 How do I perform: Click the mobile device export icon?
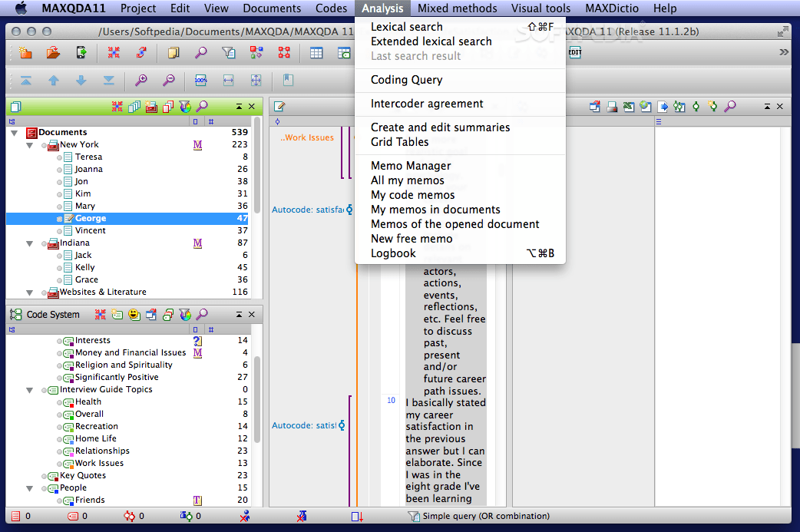[81, 52]
